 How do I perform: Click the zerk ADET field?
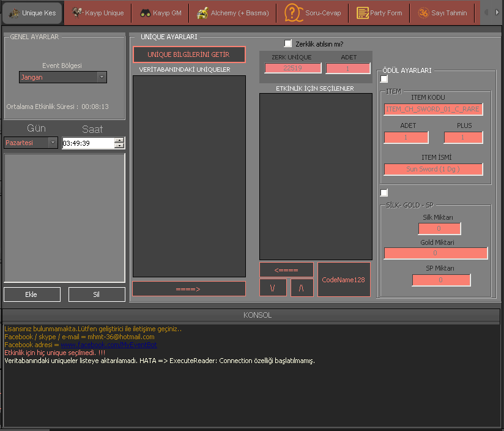[x=348, y=69]
